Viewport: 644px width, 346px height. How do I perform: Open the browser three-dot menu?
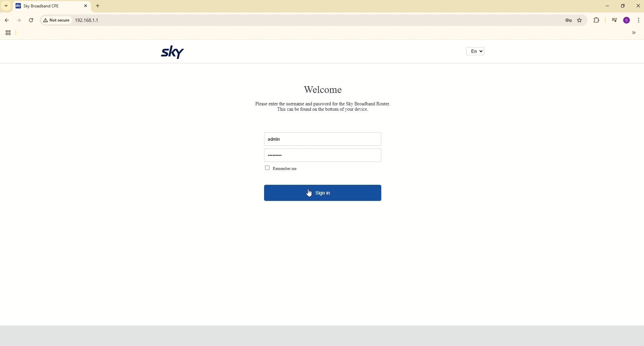pos(639,21)
